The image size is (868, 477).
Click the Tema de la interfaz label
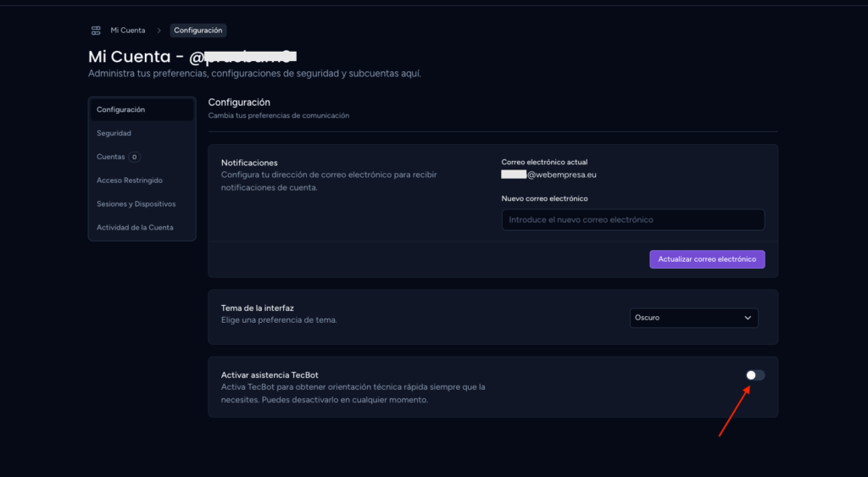tap(258, 308)
